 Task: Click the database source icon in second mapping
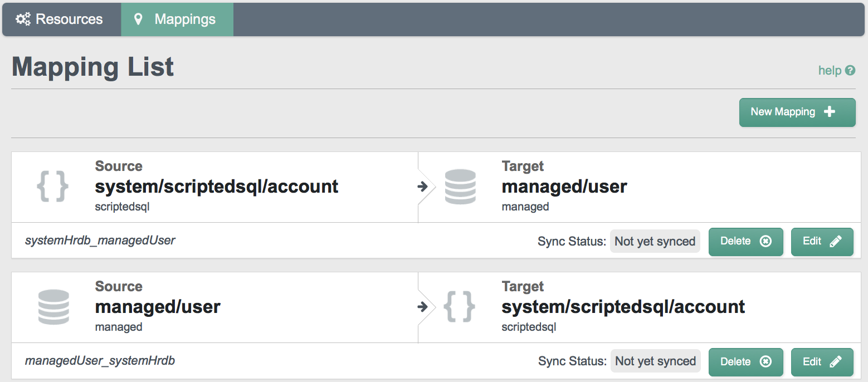click(53, 307)
